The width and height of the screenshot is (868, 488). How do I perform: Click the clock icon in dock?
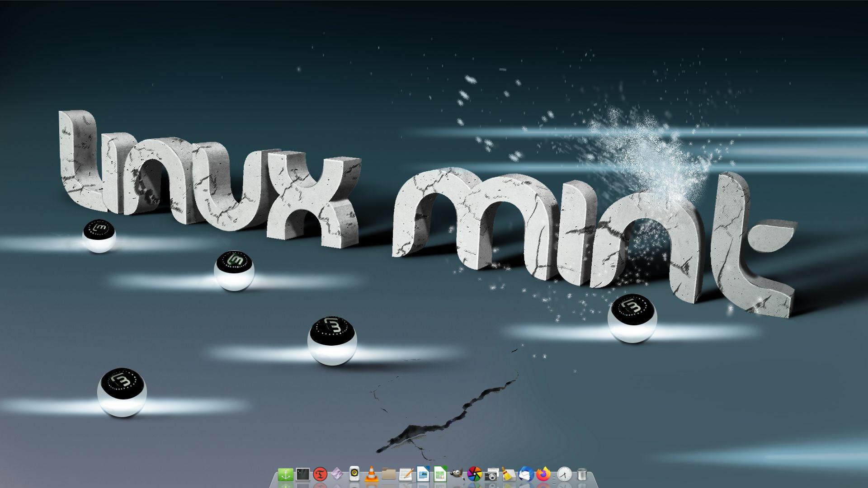(564, 474)
